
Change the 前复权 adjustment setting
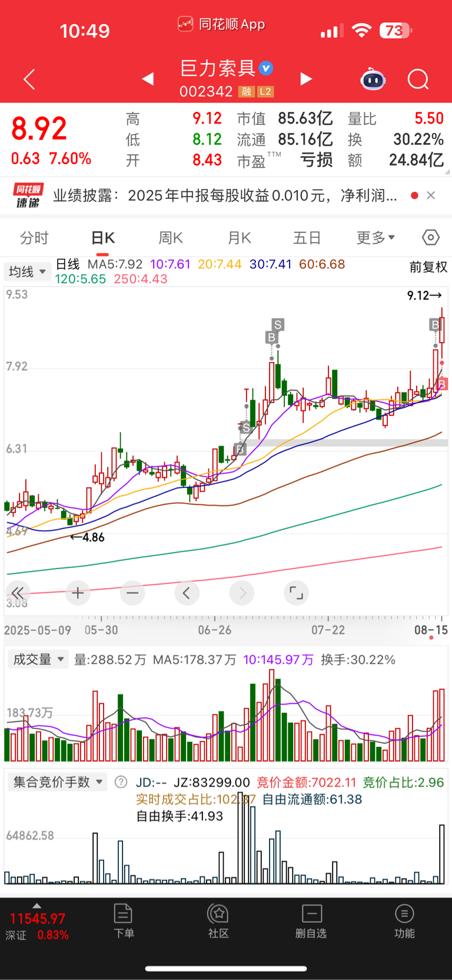pos(428,267)
